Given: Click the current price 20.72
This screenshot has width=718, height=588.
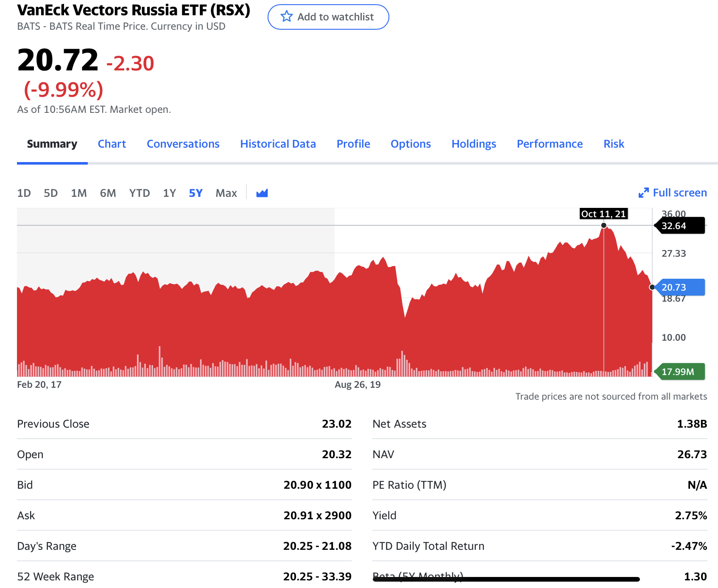Looking at the screenshot, I should click(58, 60).
